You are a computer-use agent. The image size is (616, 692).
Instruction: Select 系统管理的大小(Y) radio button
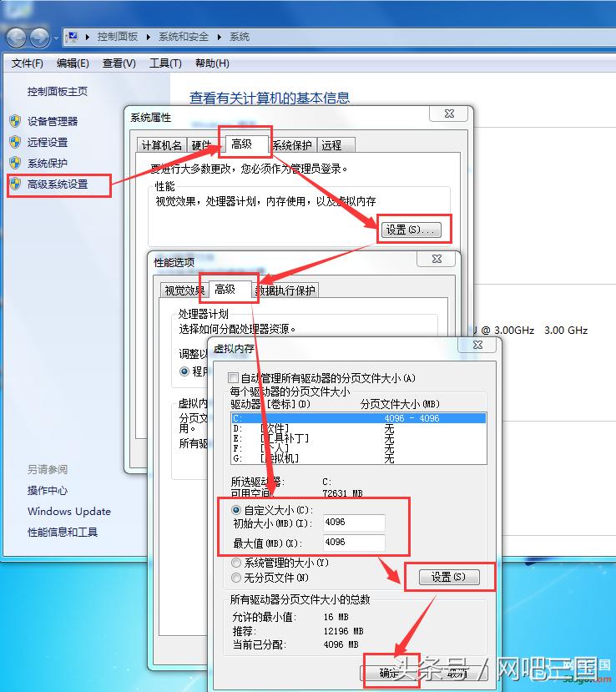pos(236,563)
